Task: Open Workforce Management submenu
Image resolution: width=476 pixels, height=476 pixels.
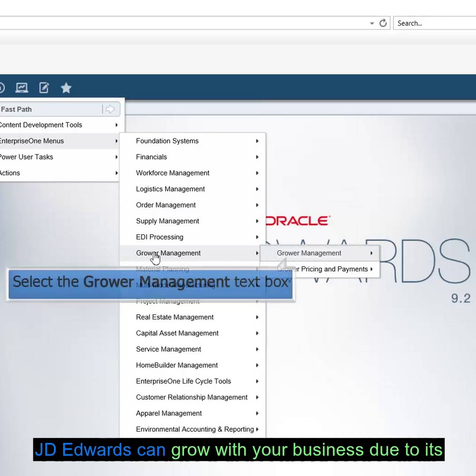Action: [x=193, y=173]
